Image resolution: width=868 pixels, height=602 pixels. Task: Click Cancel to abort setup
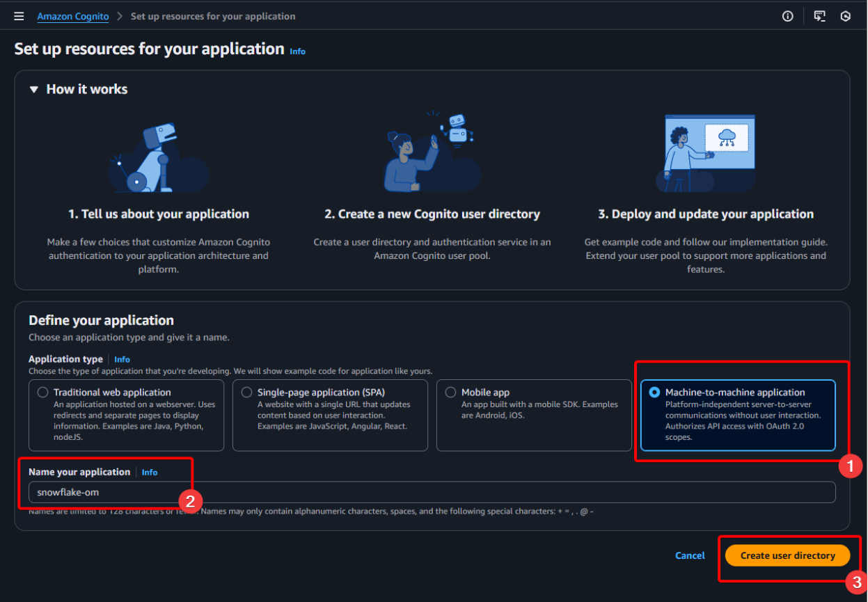coord(690,555)
